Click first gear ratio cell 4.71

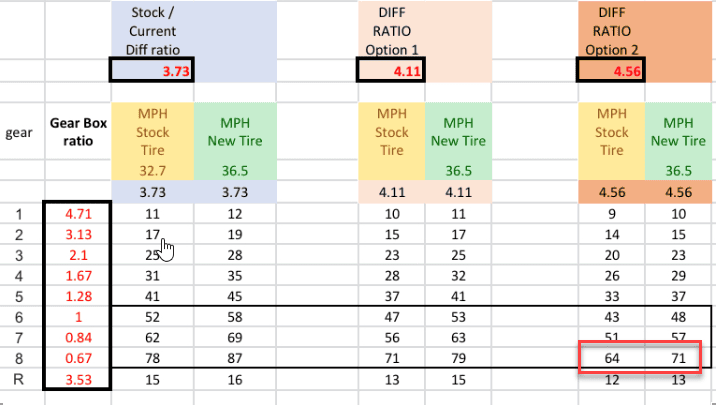pyautogui.click(x=78, y=213)
